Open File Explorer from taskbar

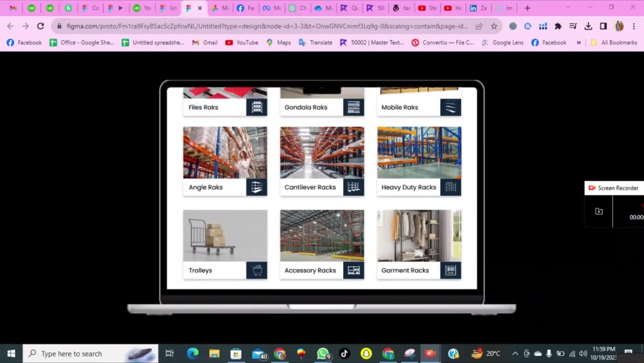(214, 353)
